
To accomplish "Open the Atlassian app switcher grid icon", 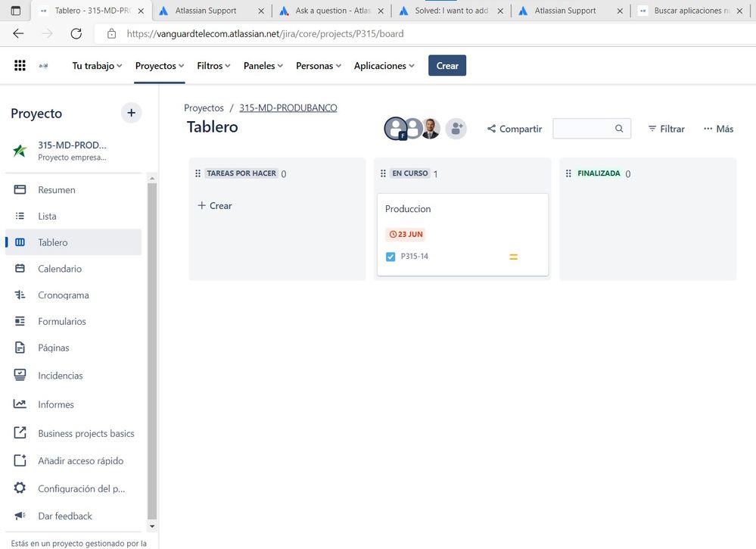I will pyautogui.click(x=20, y=66).
